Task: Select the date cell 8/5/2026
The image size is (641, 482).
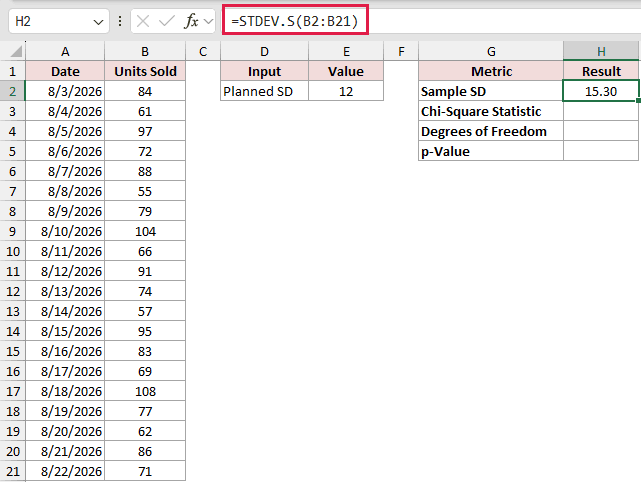Action: [x=65, y=131]
